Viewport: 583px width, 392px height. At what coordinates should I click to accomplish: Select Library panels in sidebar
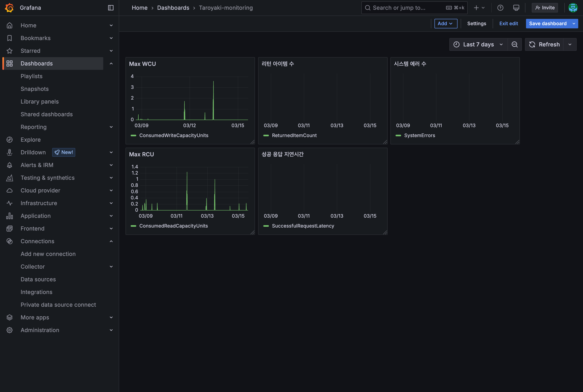tap(40, 102)
